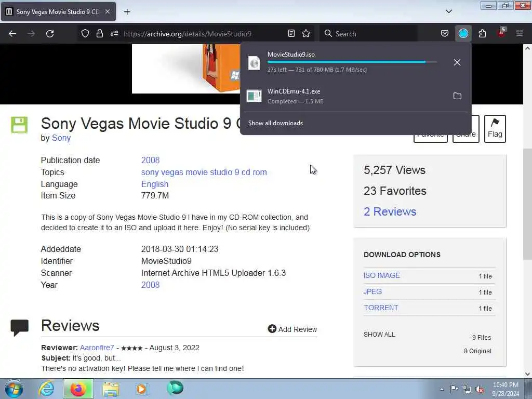Screen dimensions: 532x399
Task: Click scrollbar down arrow
Action: 527,374
